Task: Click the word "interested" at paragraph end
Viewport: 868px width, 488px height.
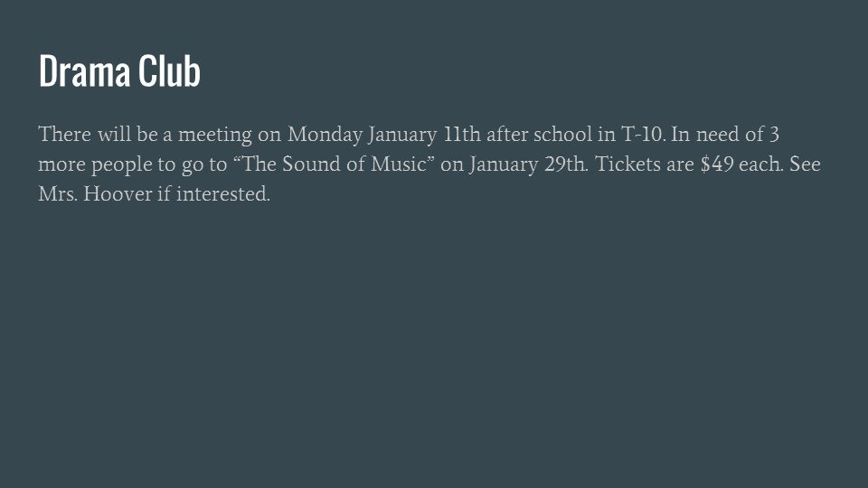Action: tap(222, 193)
